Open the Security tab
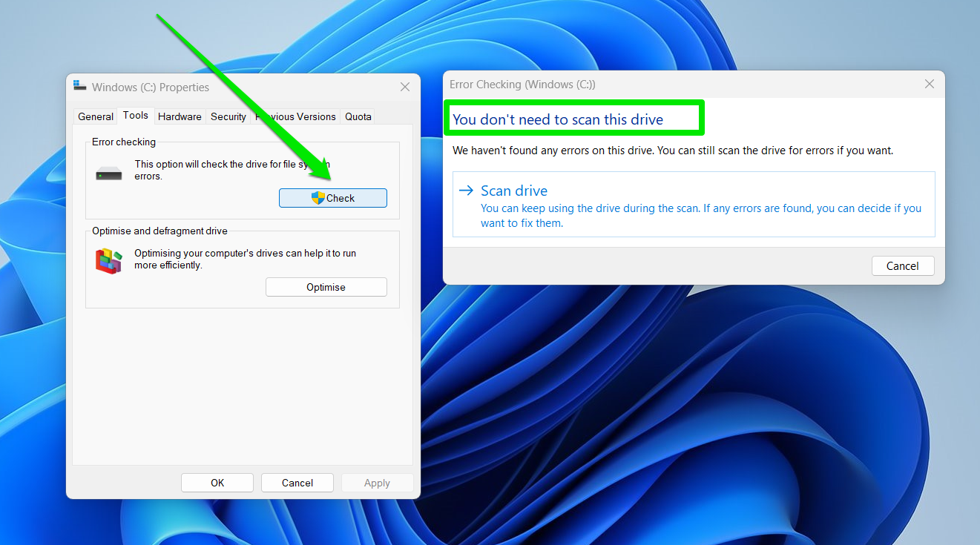This screenshot has width=980, height=545. point(228,116)
